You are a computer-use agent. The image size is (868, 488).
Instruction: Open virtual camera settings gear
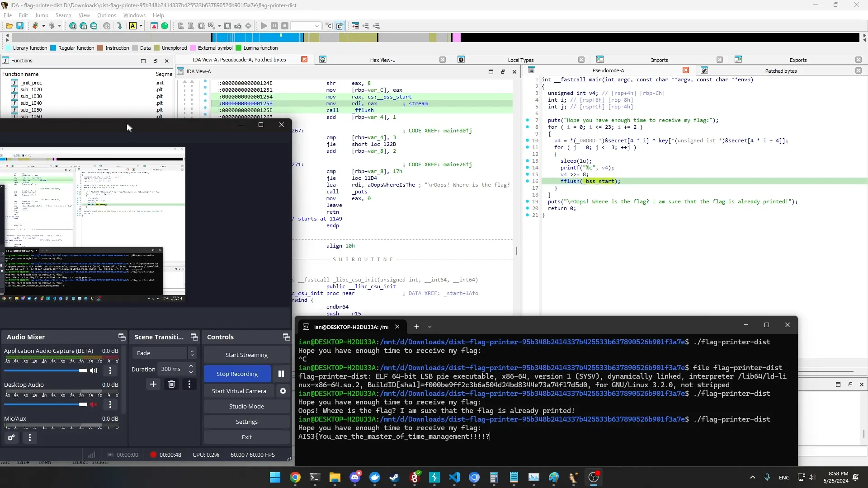pos(283,391)
